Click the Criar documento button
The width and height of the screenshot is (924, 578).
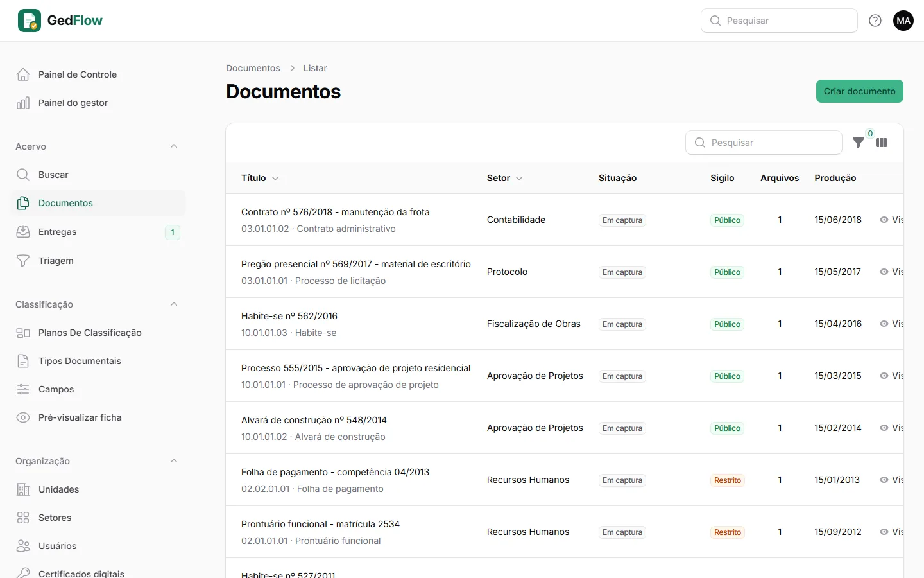point(859,91)
